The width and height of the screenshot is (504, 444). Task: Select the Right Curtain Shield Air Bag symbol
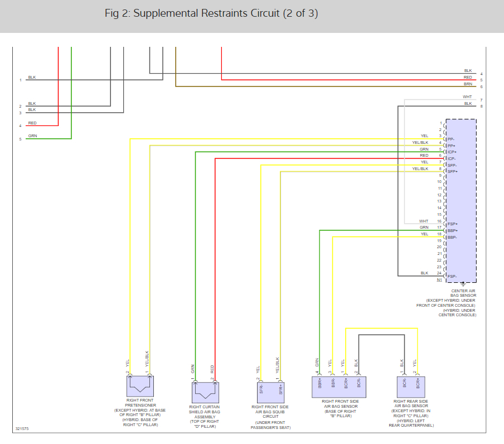pos(205,393)
